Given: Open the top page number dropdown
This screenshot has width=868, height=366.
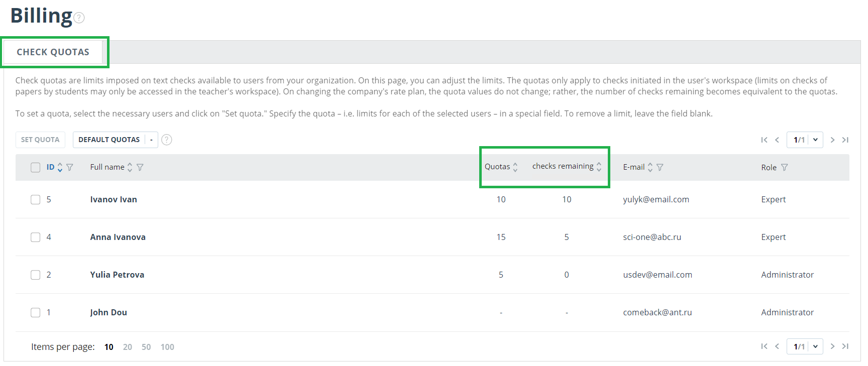Looking at the screenshot, I should [x=815, y=140].
